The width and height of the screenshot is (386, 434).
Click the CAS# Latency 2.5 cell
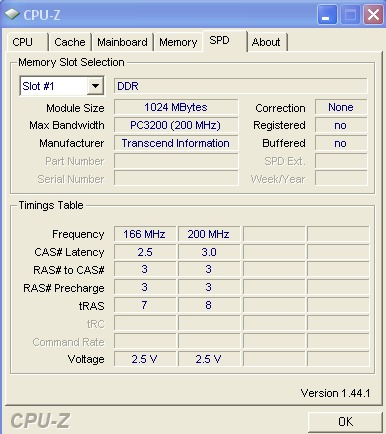145,252
